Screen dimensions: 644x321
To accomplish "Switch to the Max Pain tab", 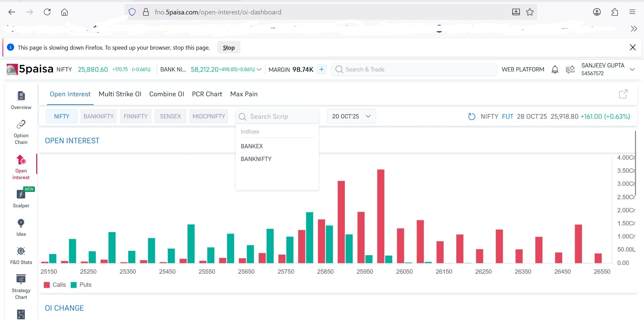I will coord(244,94).
